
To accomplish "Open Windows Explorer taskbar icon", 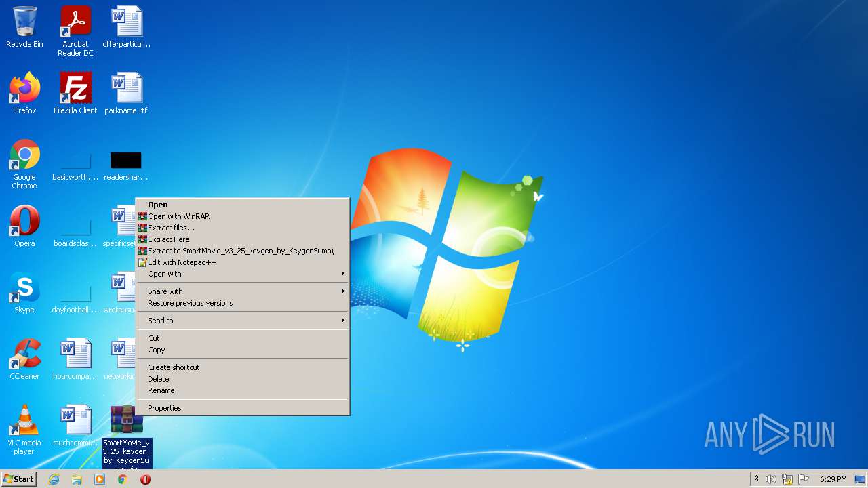I will click(x=77, y=479).
